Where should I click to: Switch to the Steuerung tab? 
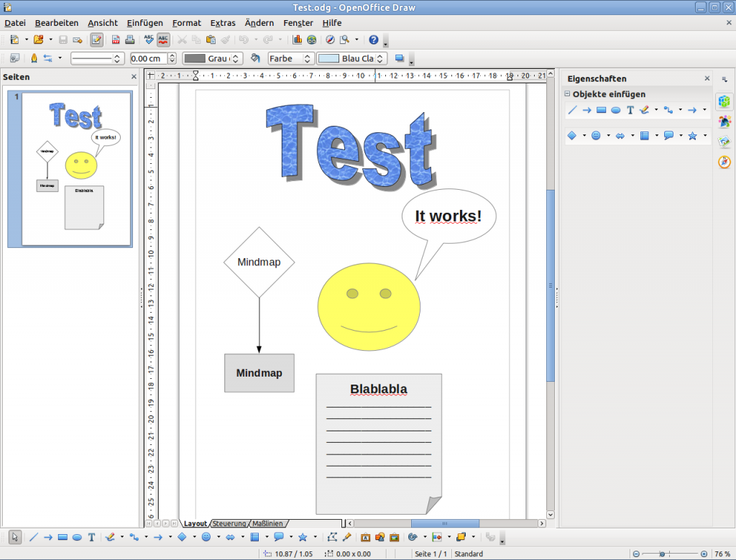coord(229,523)
